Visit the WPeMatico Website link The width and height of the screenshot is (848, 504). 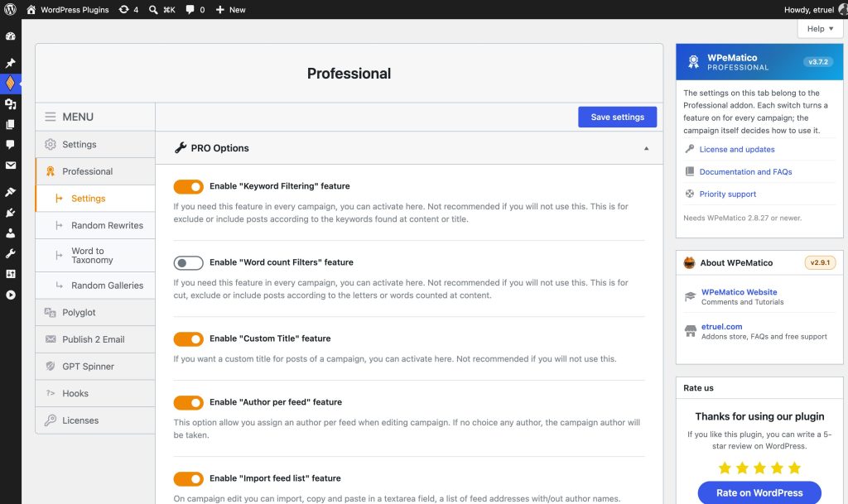point(739,291)
